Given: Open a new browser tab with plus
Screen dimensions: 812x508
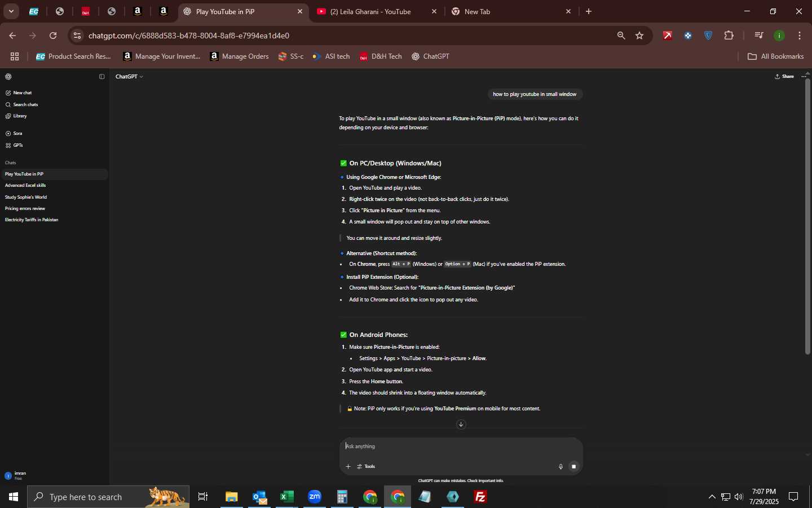Looking at the screenshot, I should click(x=589, y=11).
